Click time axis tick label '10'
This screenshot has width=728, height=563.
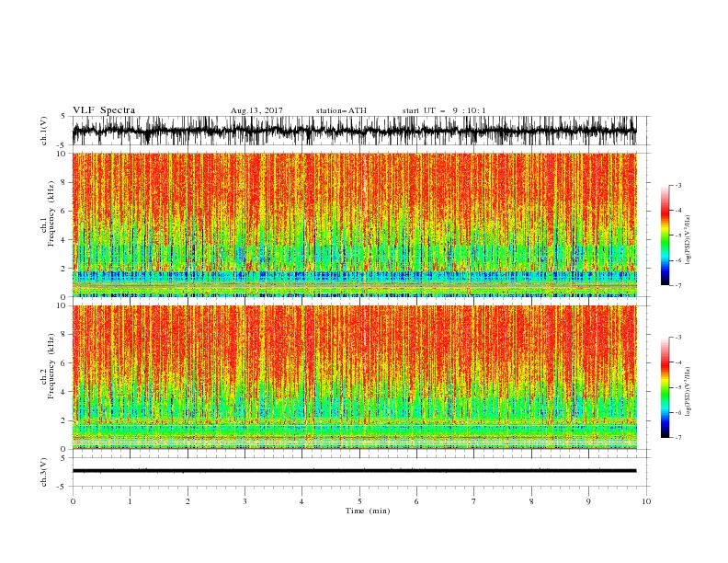click(x=646, y=501)
